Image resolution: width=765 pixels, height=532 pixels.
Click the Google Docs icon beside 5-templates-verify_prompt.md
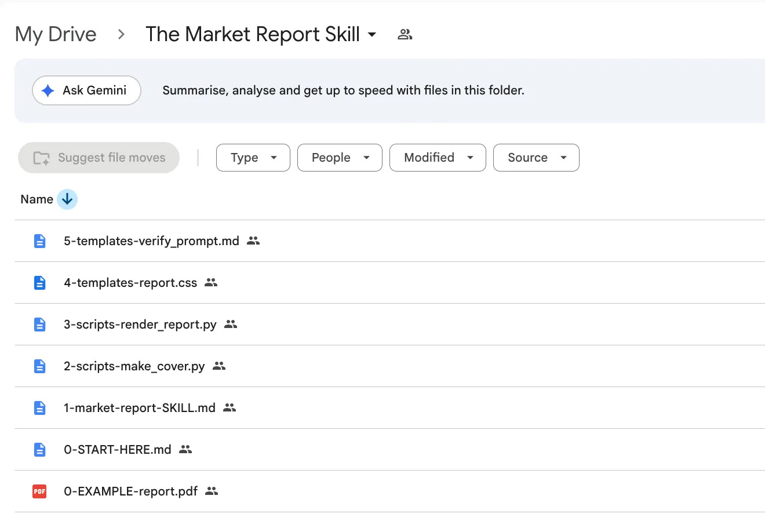[x=39, y=241]
